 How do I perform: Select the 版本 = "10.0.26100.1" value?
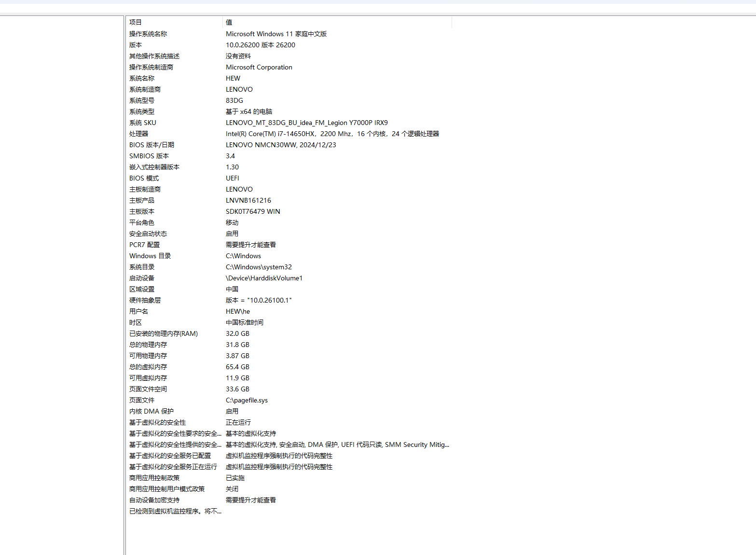click(x=259, y=300)
